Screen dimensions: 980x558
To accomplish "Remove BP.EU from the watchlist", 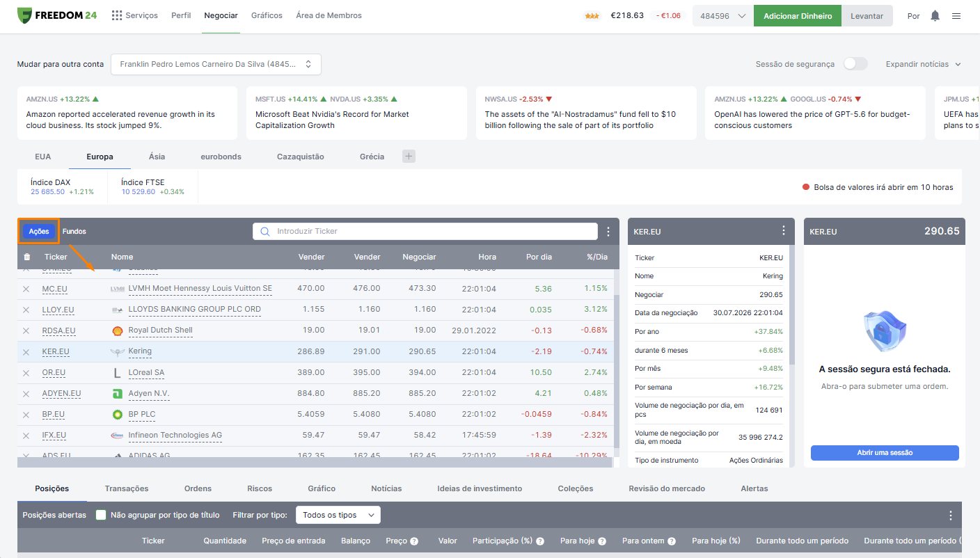I will pos(26,415).
